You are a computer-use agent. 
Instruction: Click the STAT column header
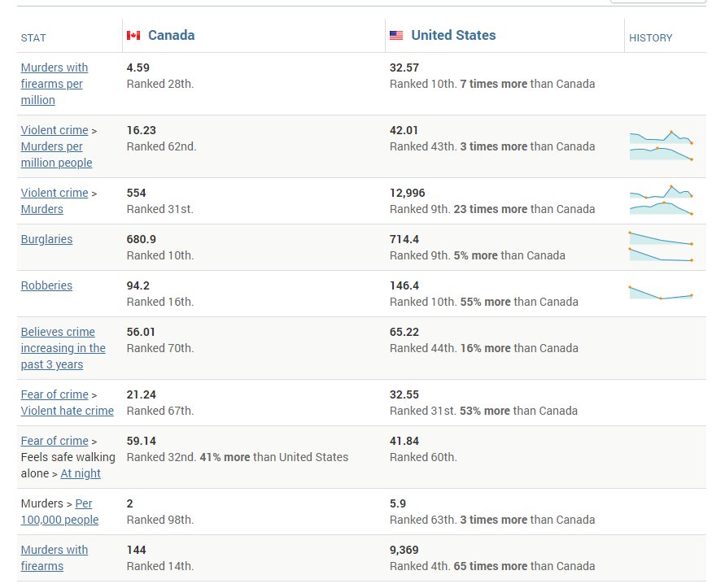tap(33, 38)
